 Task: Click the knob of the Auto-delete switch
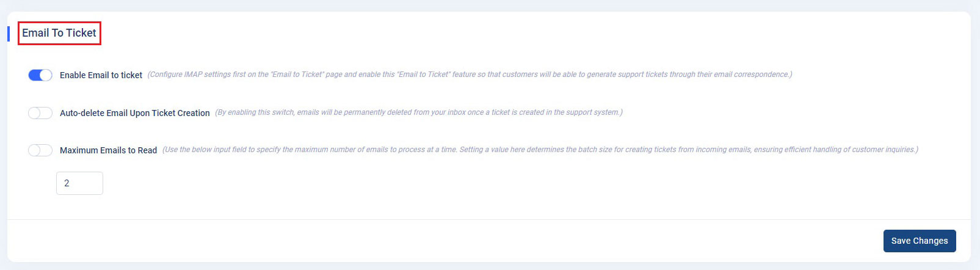(x=34, y=113)
